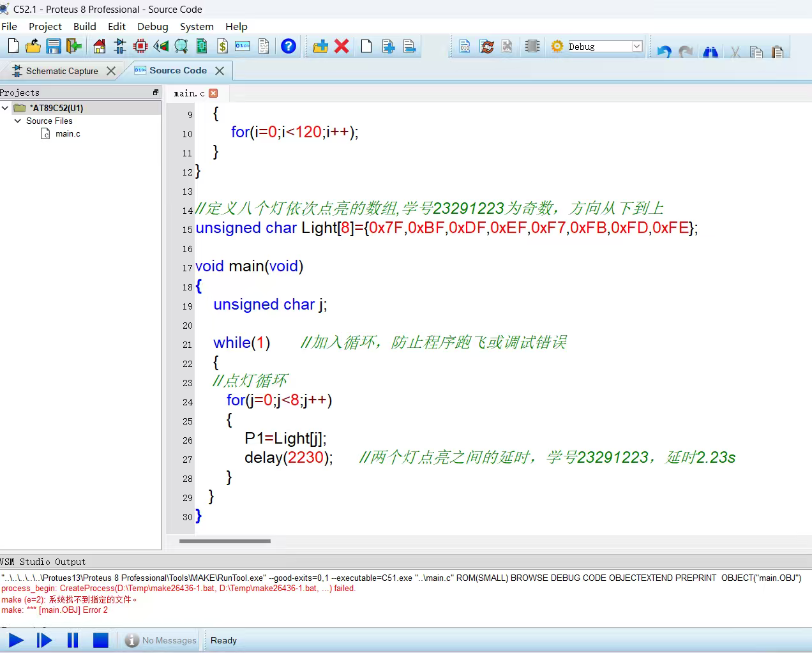
Task: Remove file from project minus icon
Action: (x=409, y=46)
